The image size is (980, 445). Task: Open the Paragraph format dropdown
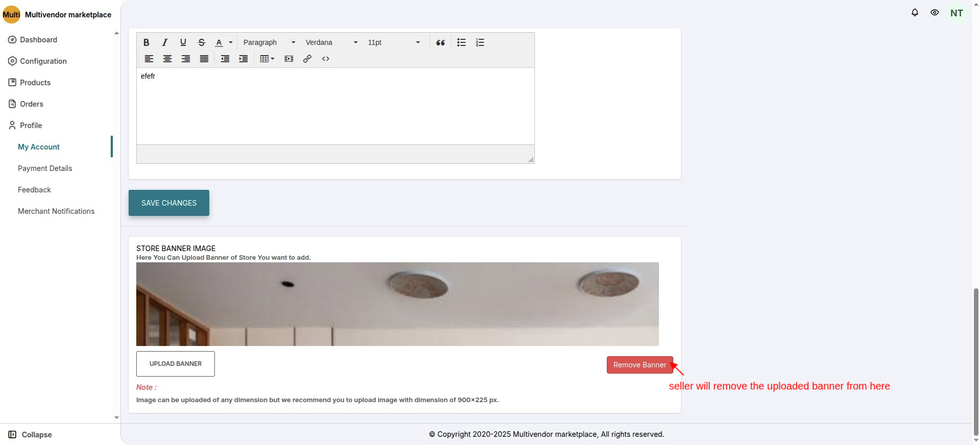click(269, 42)
